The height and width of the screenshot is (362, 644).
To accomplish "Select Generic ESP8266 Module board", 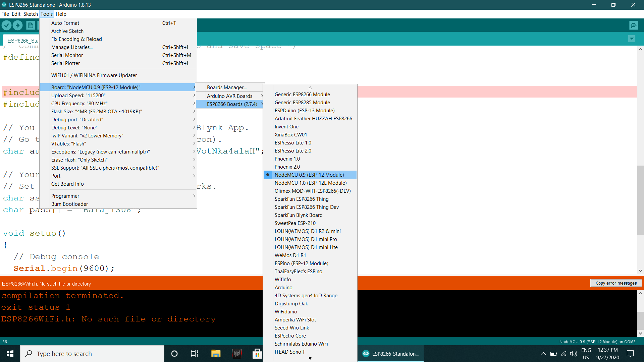I will pos(310,95).
